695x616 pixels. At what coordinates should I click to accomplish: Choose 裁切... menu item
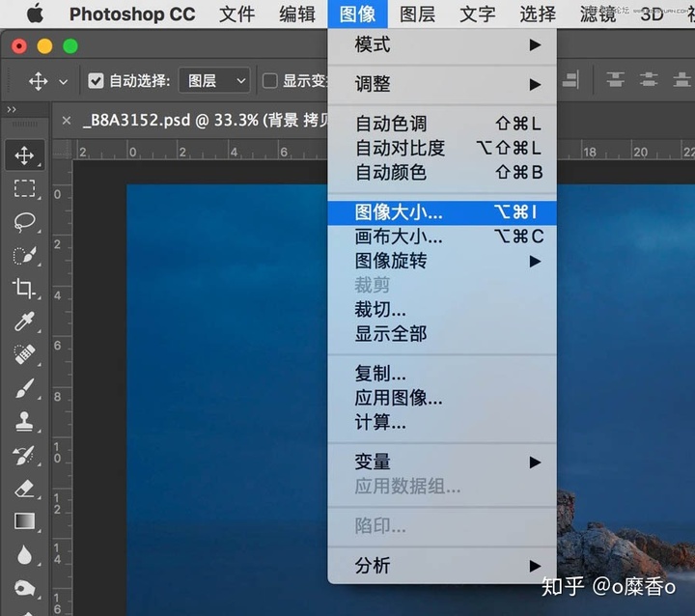point(442,309)
